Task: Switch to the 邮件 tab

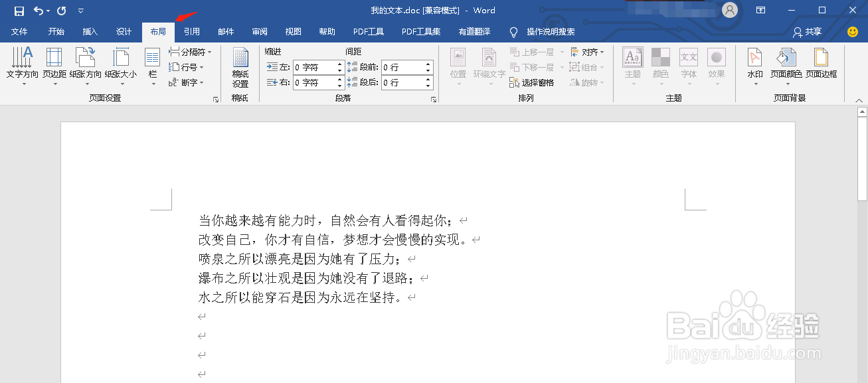Action: point(226,32)
